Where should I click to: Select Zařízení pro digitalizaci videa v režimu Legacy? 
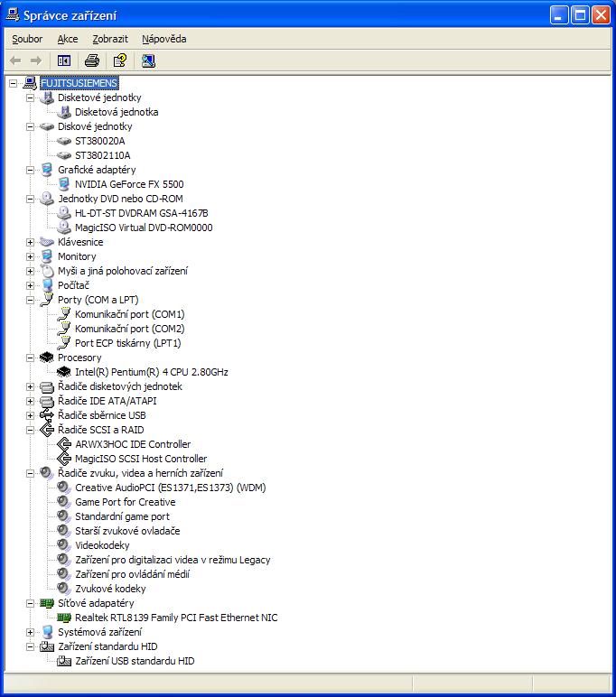point(173,560)
